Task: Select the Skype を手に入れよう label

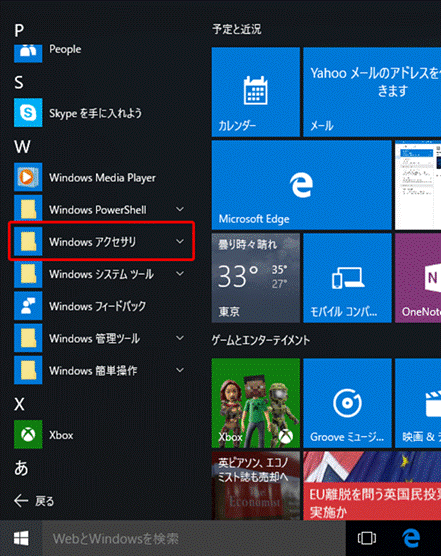Action: click(95, 113)
